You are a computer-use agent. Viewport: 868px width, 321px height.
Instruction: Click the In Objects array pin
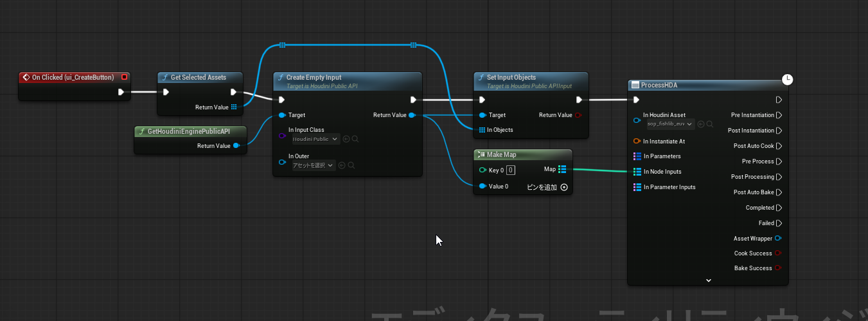point(483,130)
